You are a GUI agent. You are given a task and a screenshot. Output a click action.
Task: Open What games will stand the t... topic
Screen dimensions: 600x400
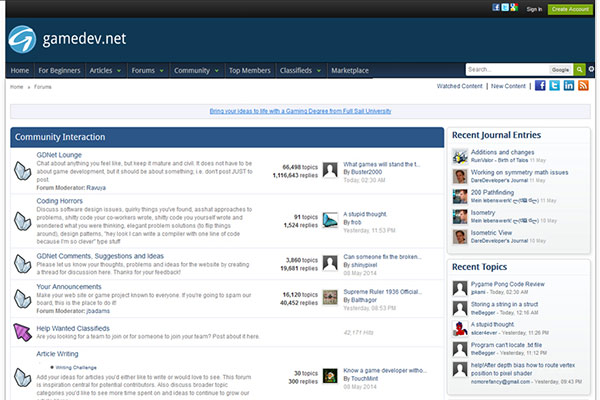(382, 164)
